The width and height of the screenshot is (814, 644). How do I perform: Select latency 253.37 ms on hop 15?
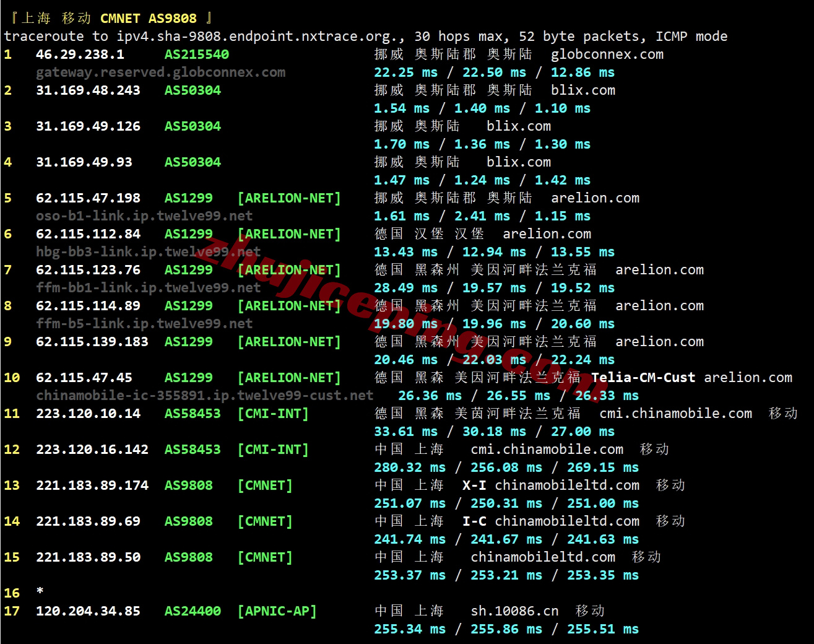tap(410, 575)
